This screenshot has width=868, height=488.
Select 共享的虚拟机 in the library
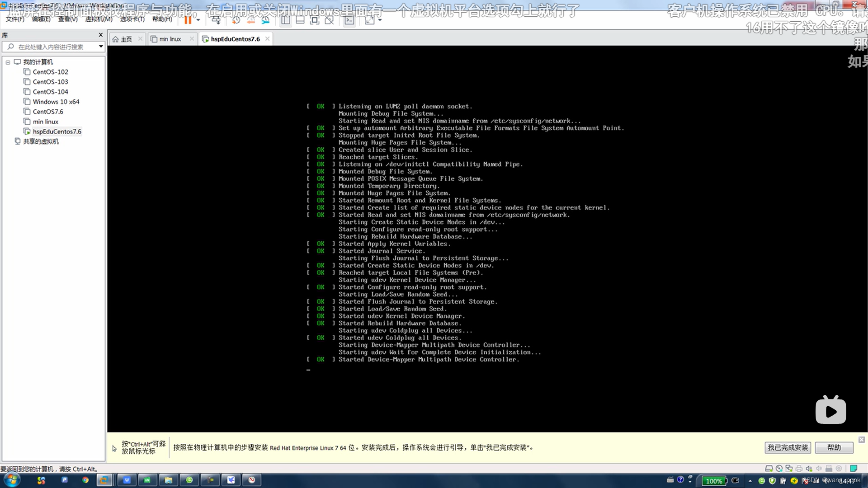[x=41, y=141]
